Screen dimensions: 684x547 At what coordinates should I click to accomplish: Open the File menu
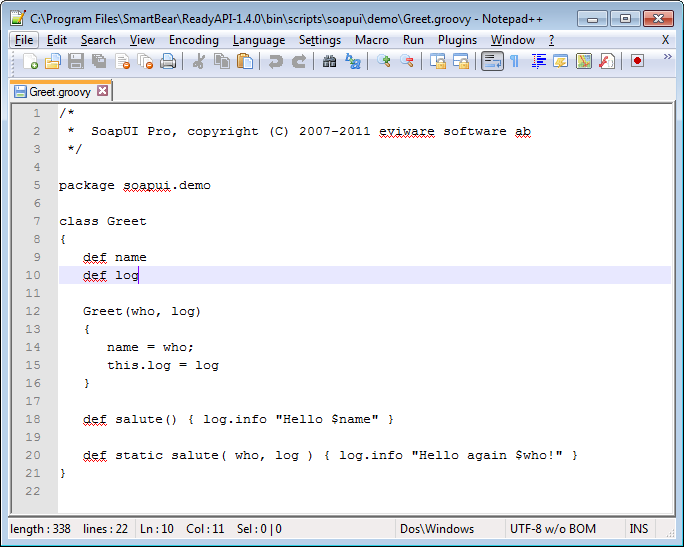tap(24, 40)
